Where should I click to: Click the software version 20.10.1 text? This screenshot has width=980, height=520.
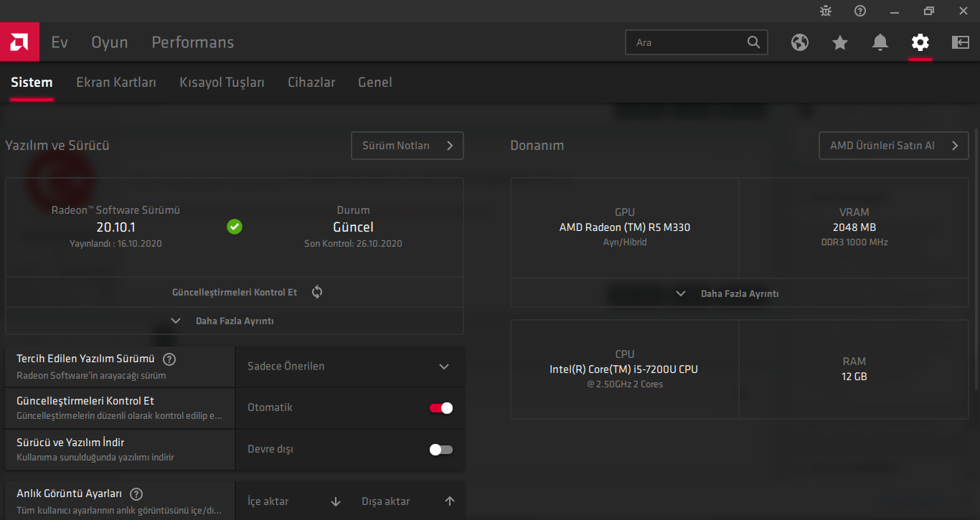tap(116, 227)
